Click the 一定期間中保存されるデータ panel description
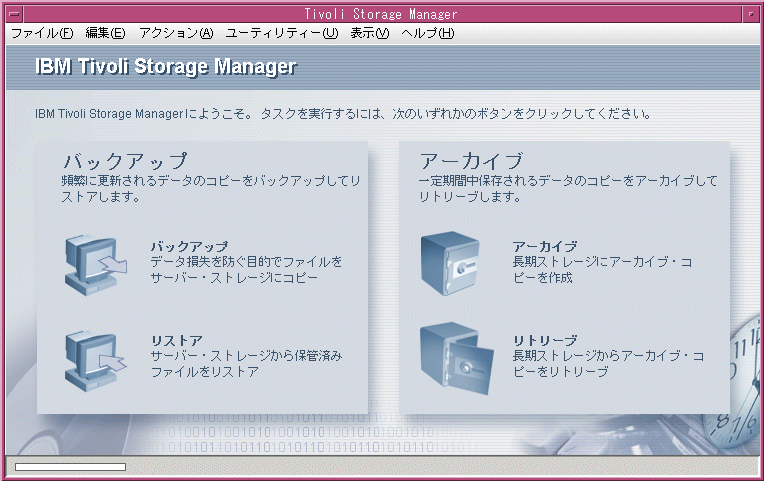This screenshot has width=764, height=481. pyautogui.click(x=568, y=189)
